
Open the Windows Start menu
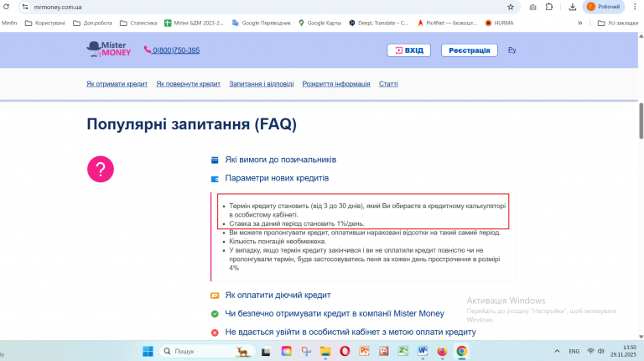(148, 351)
